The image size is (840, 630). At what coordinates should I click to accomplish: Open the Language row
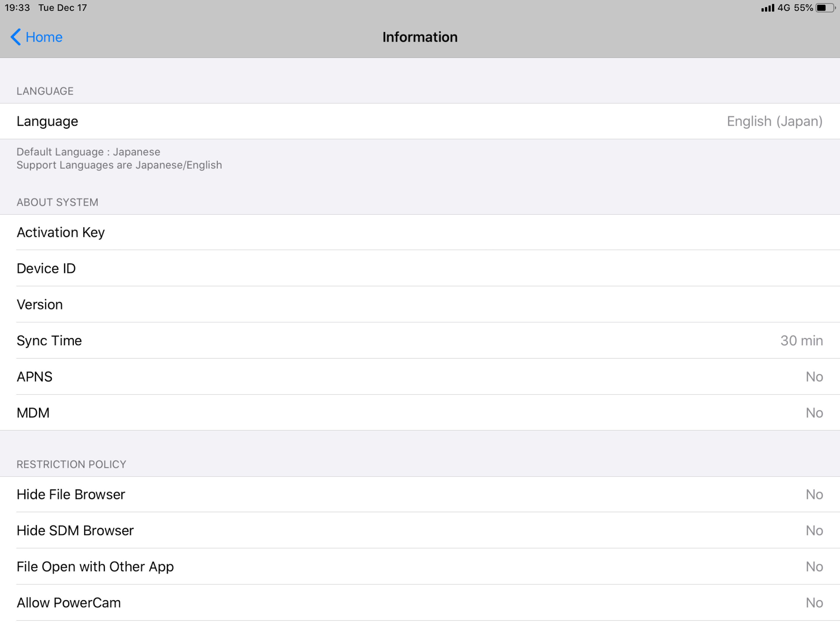[x=420, y=121]
